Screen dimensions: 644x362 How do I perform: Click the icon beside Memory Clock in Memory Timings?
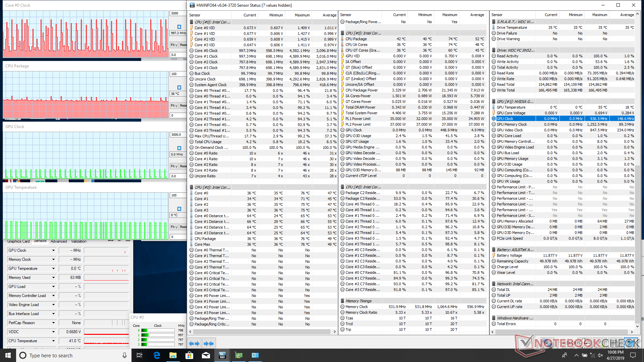pyautogui.click(x=342, y=307)
